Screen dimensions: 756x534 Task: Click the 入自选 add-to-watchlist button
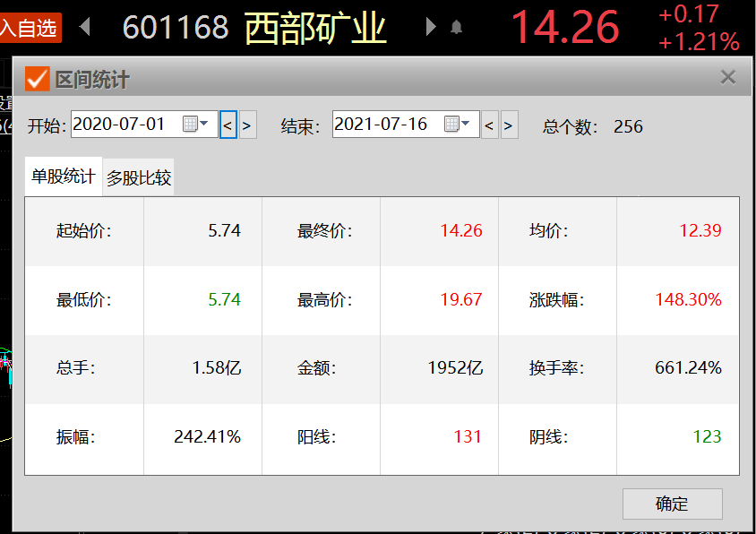(x=29, y=28)
